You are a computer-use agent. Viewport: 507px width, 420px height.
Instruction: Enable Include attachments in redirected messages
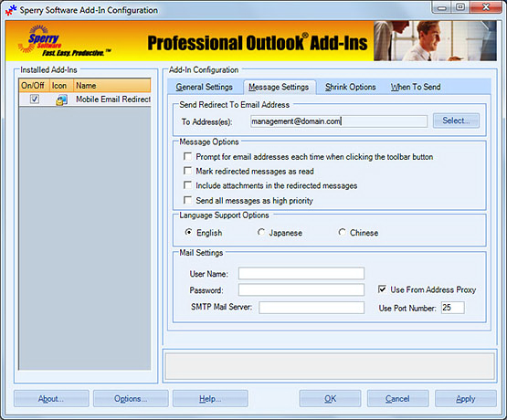(187, 185)
